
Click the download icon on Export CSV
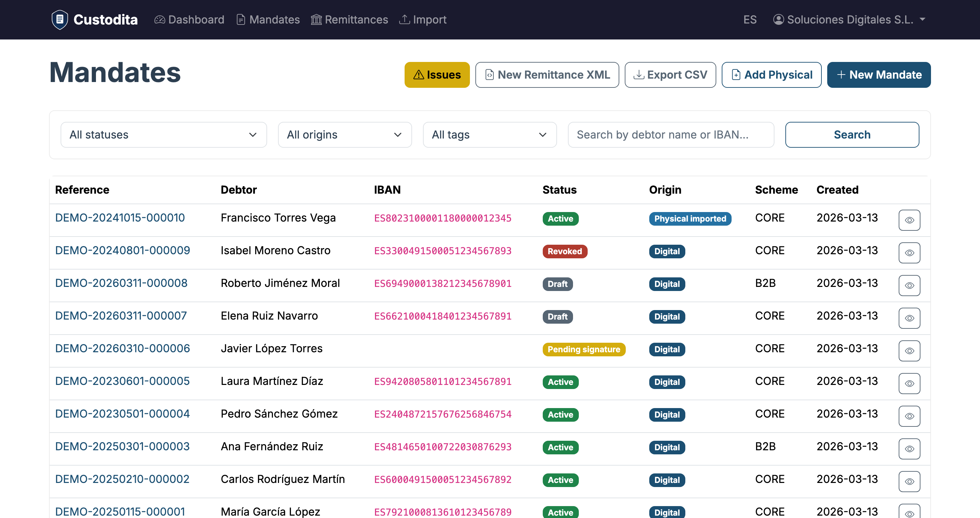tap(639, 75)
